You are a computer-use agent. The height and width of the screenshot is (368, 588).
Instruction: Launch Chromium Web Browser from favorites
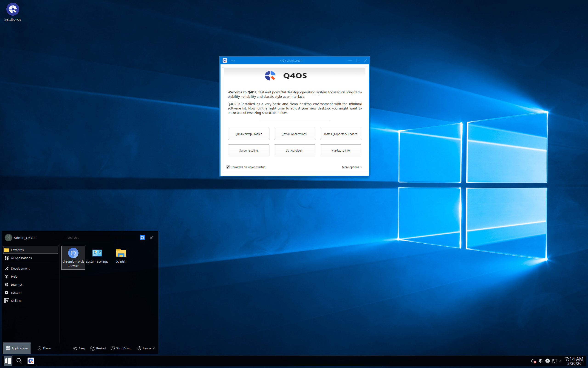[x=73, y=257]
